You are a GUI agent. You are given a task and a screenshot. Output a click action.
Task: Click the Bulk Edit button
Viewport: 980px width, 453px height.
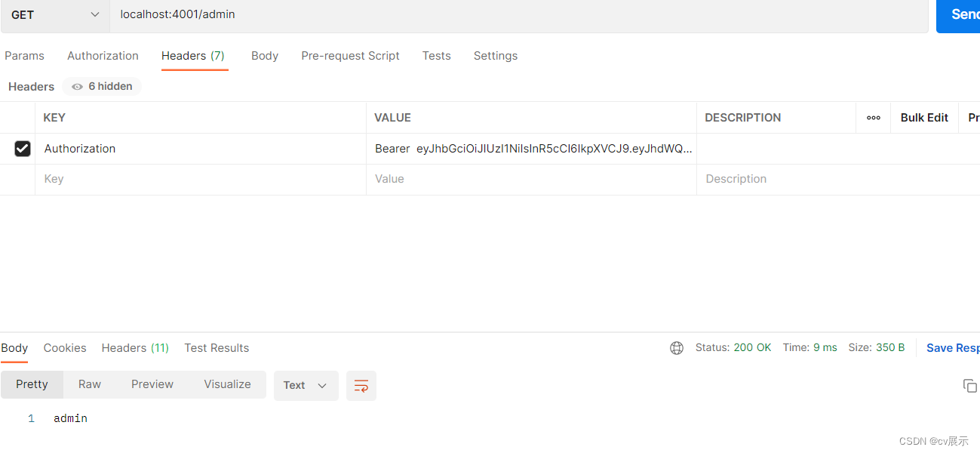click(x=924, y=118)
